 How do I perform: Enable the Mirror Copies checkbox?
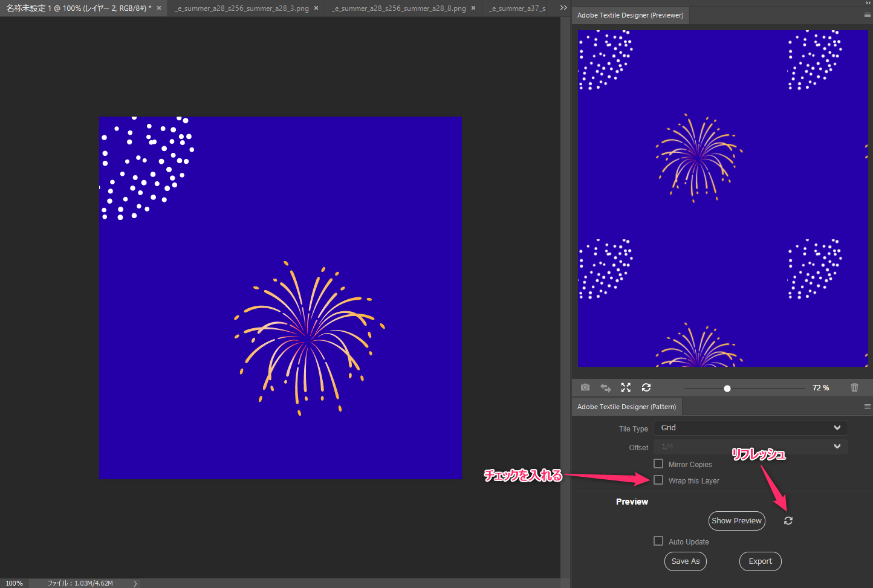[658, 464]
